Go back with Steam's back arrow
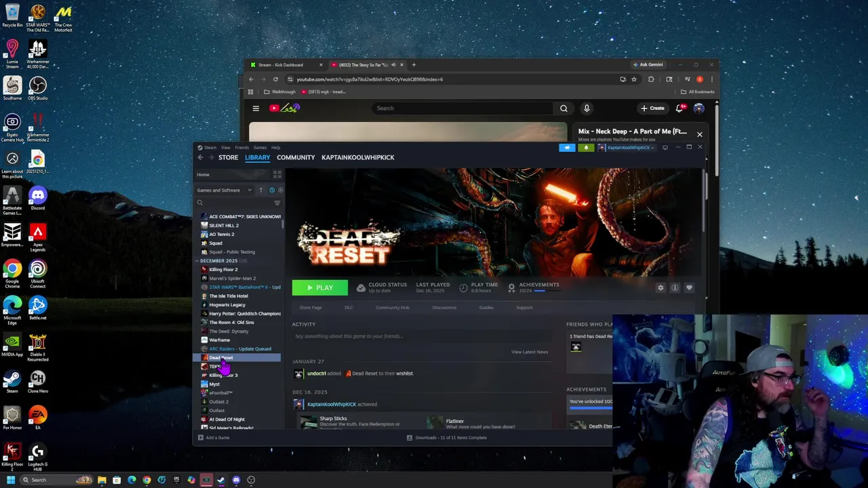 tap(200, 157)
